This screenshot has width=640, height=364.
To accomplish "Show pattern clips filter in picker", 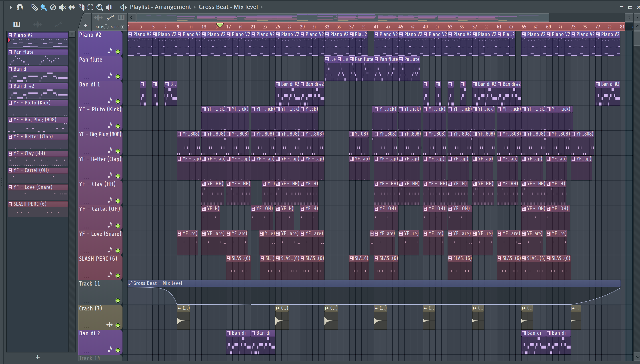I will coord(17,24).
